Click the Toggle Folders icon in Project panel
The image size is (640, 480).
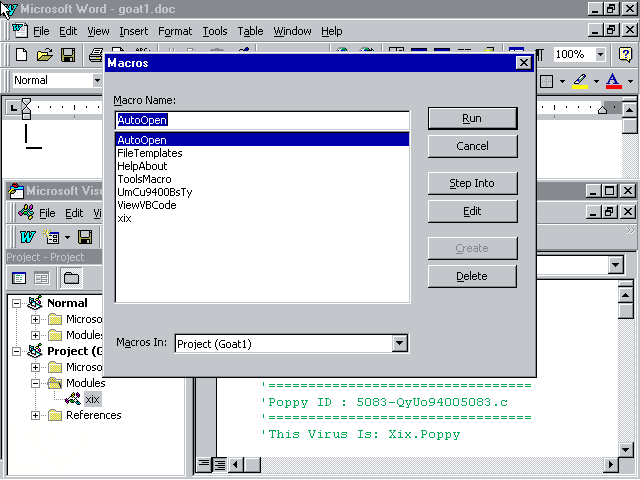click(x=71, y=278)
